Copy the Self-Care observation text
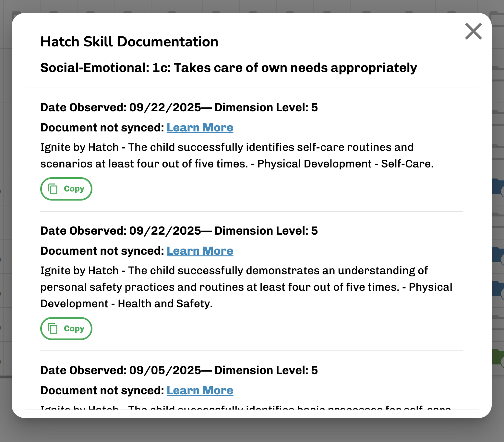Image resolution: width=504 pixels, height=442 pixels. pyautogui.click(x=66, y=189)
